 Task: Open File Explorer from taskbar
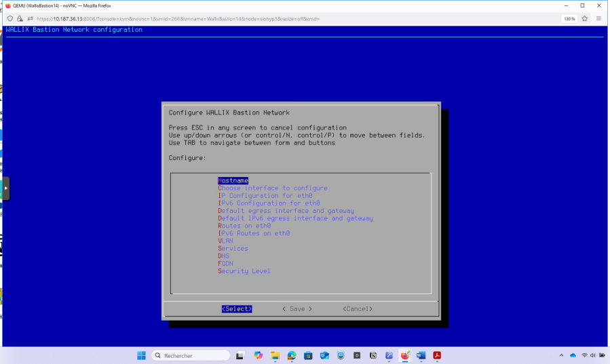pyautogui.click(x=275, y=355)
